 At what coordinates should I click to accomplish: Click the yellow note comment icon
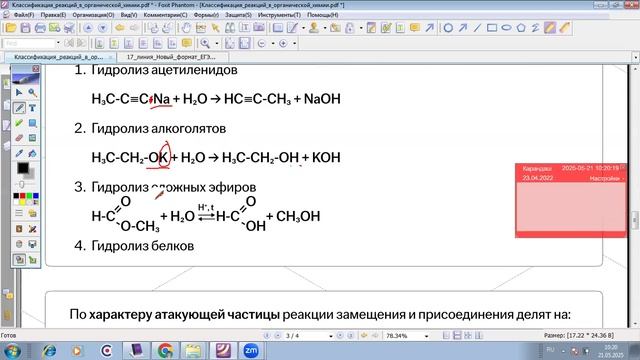coord(415,28)
